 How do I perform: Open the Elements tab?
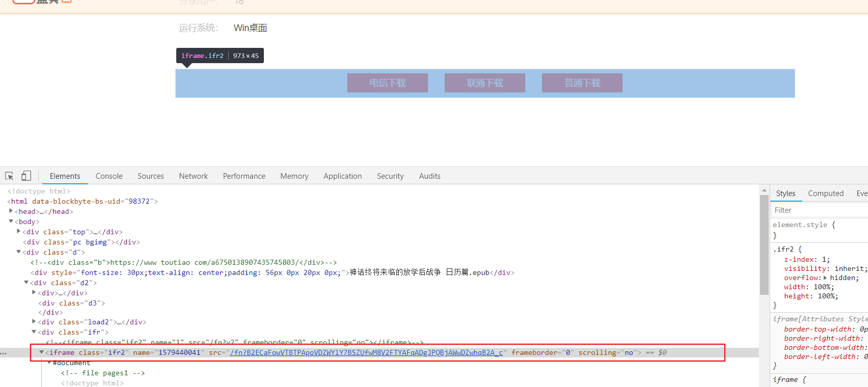[65, 176]
